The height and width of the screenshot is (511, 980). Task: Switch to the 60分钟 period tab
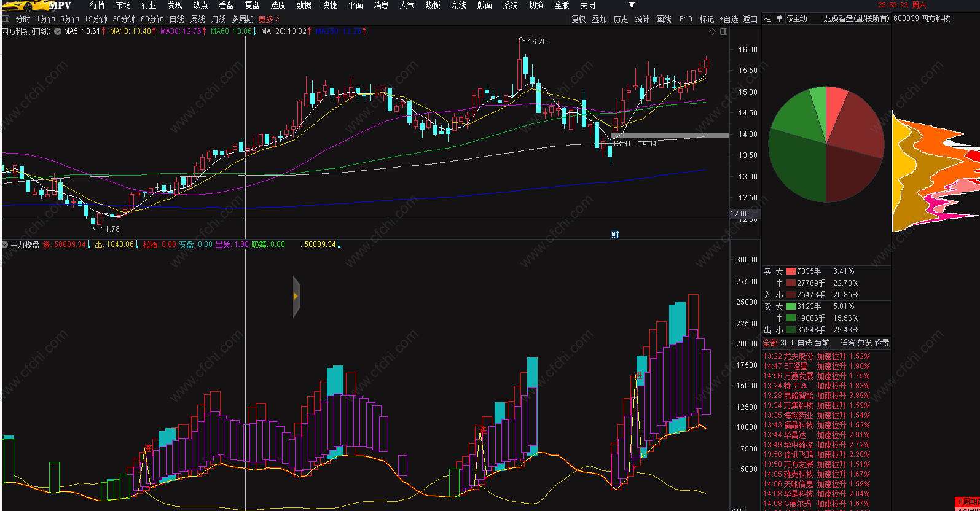(152, 19)
